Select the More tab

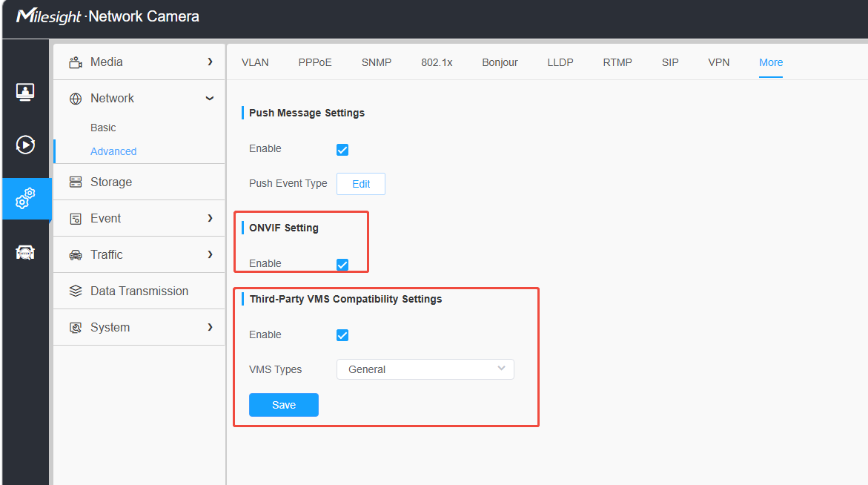point(771,62)
